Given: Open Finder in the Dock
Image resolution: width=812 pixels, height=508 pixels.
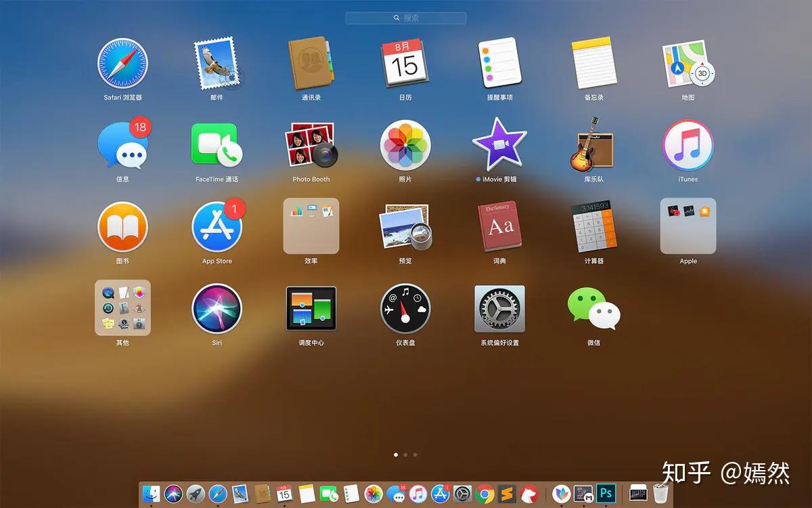Looking at the screenshot, I should pos(151,494).
